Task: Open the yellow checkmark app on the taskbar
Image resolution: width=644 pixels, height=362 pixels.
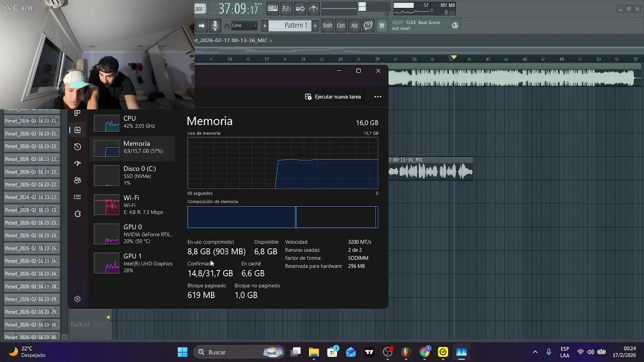Action: 443,352
